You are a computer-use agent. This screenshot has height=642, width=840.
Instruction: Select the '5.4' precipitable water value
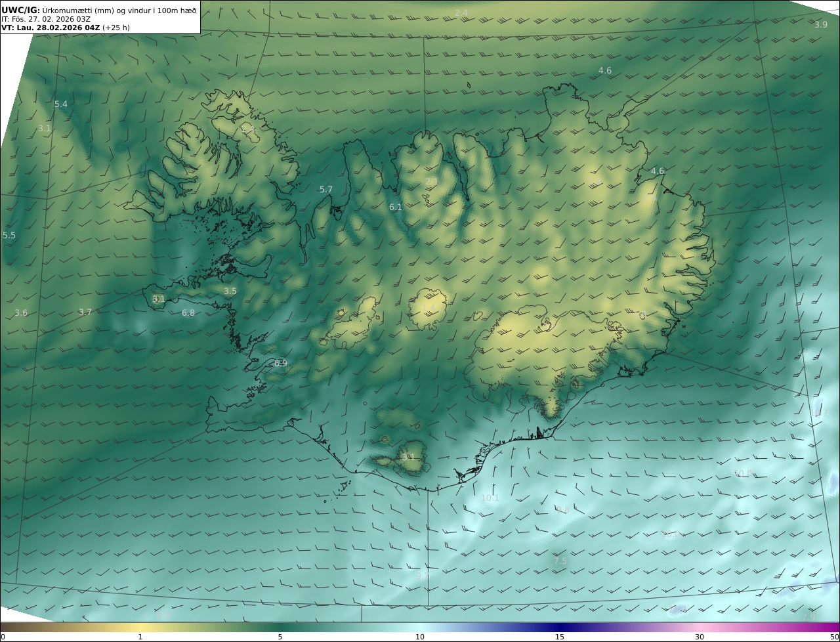pyautogui.click(x=61, y=104)
